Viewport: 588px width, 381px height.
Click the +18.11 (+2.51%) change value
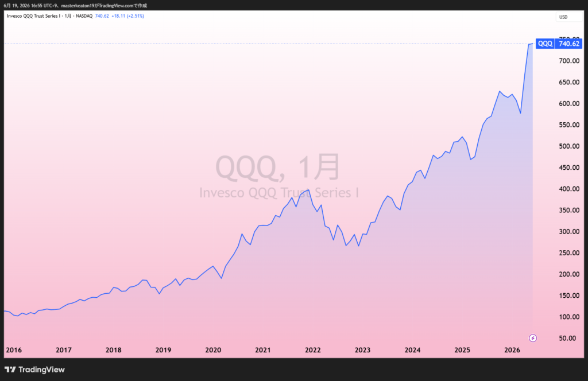127,16
